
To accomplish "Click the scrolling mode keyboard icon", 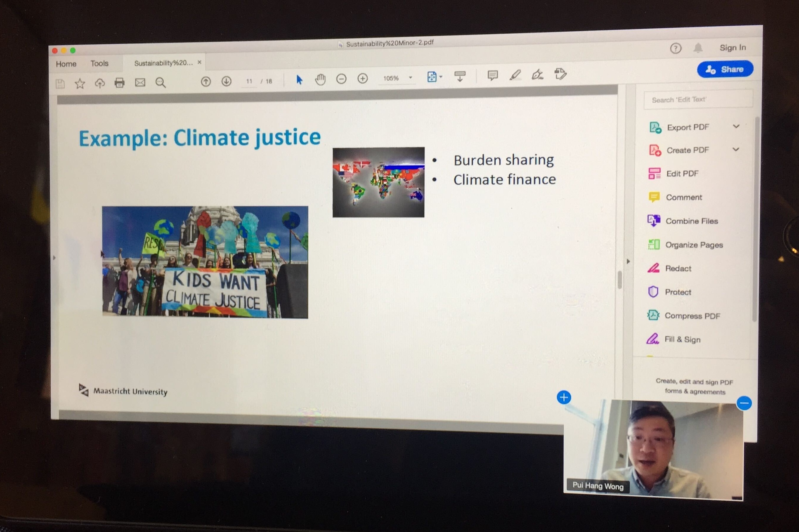I will click(460, 76).
